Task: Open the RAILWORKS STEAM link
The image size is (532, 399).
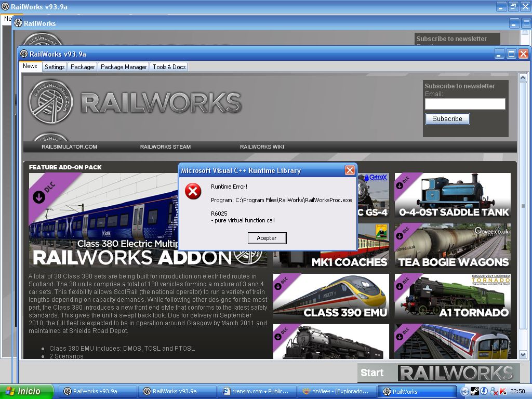Action: (165, 147)
